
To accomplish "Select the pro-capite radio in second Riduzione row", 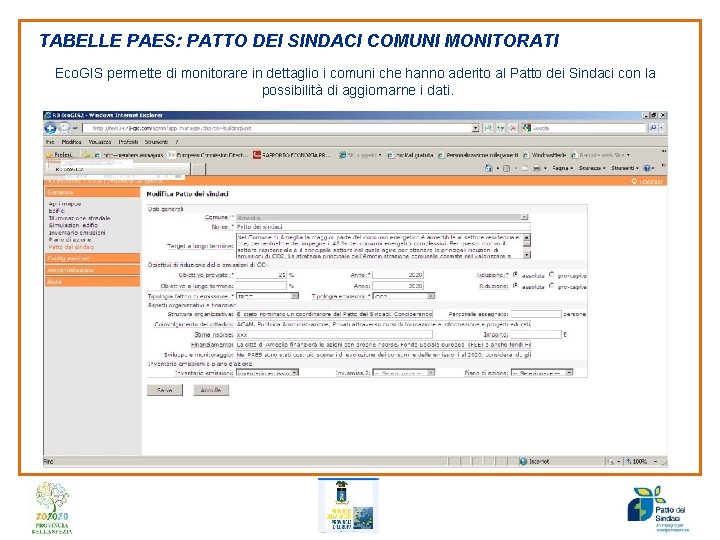I will click(551, 285).
